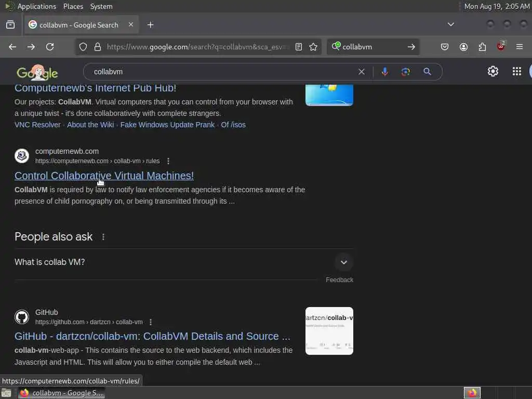
Task: Go forward with the toolbar arrow
Action: 31,47
